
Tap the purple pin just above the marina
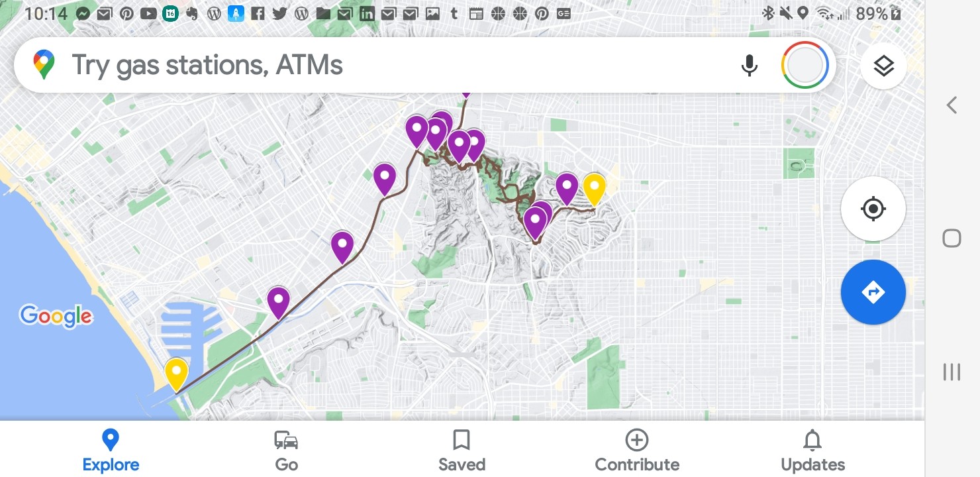279,301
